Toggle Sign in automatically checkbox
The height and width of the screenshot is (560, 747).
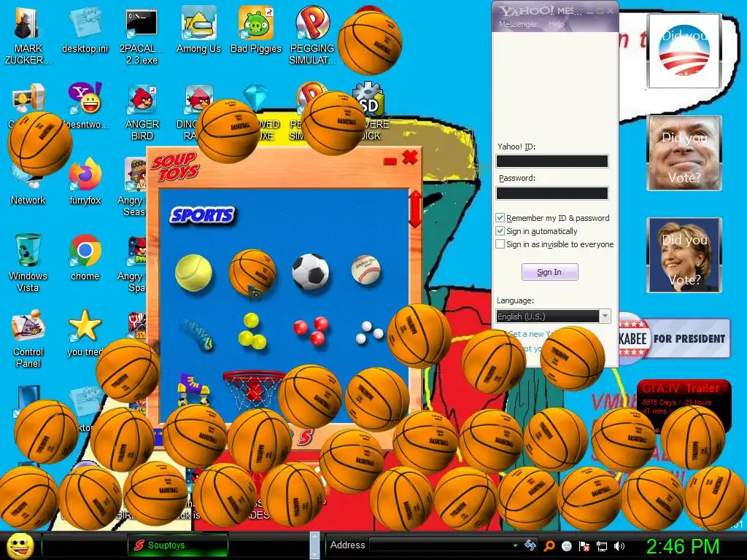(500, 231)
